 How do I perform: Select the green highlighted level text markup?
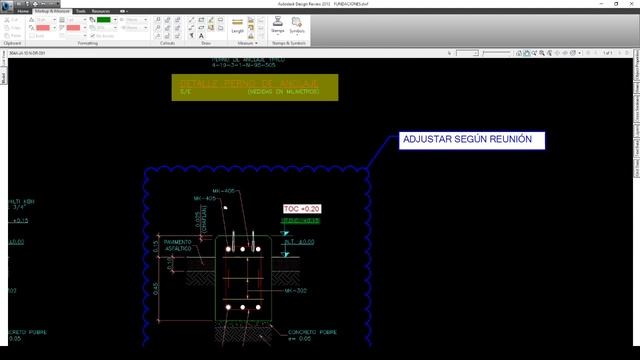point(301,221)
